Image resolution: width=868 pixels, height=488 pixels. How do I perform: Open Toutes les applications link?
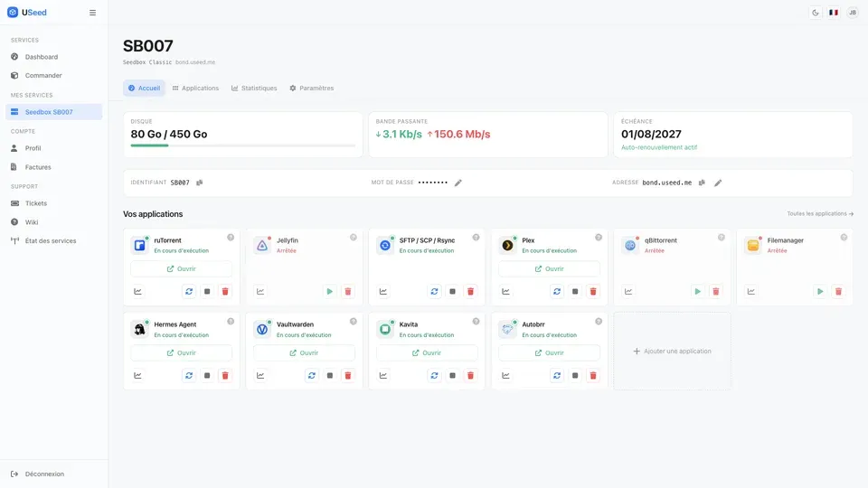820,213
